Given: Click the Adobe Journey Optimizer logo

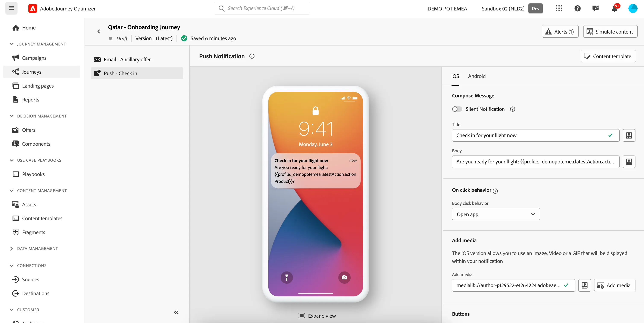Looking at the screenshot, I should tap(33, 9).
